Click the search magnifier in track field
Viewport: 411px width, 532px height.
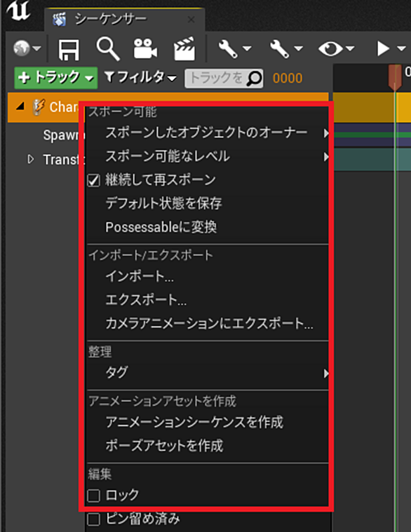[x=254, y=79]
